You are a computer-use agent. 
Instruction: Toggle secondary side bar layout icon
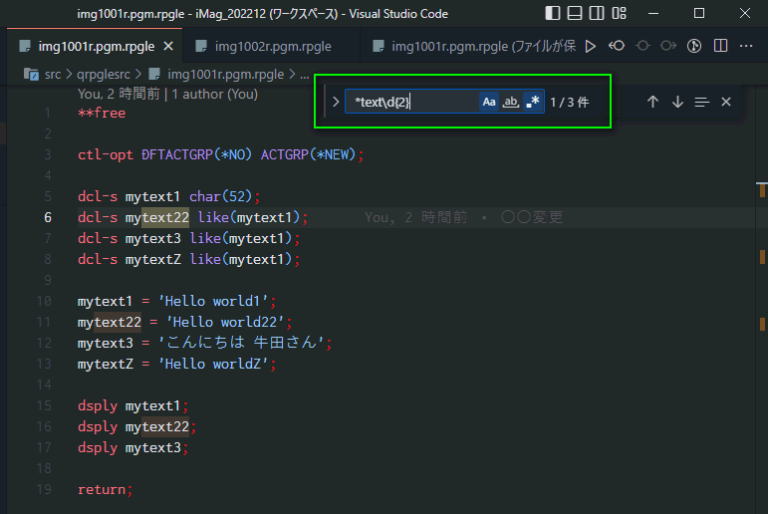click(x=597, y=13)
